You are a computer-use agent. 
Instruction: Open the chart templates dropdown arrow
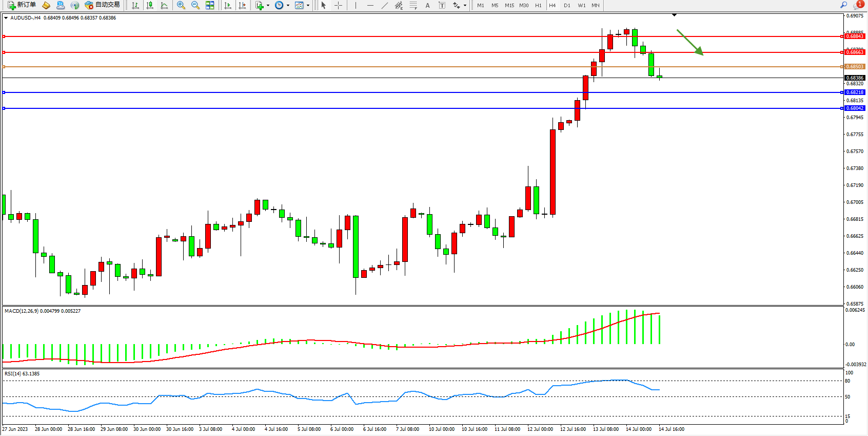[308, 6]
